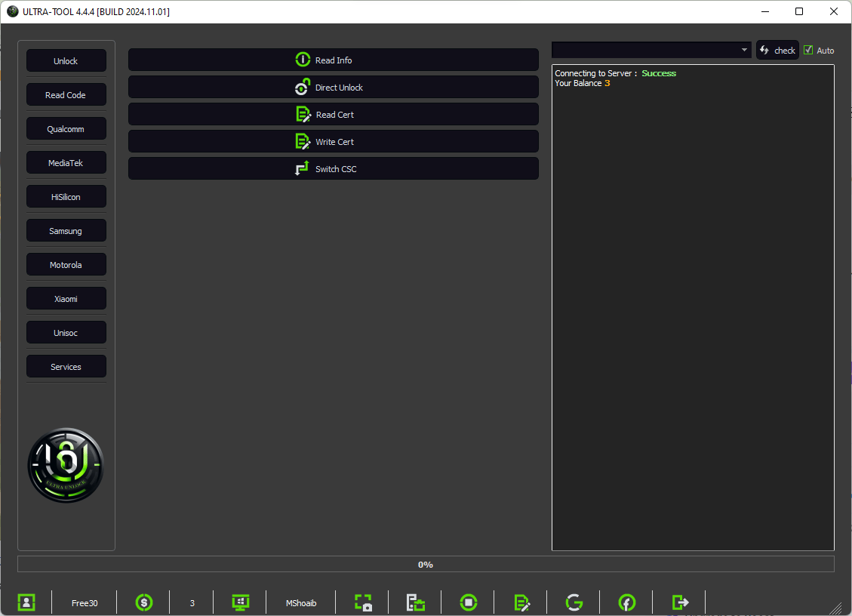Click the Read Cert document icon
This screenshot has width=852, height=616.
point(303,114)
